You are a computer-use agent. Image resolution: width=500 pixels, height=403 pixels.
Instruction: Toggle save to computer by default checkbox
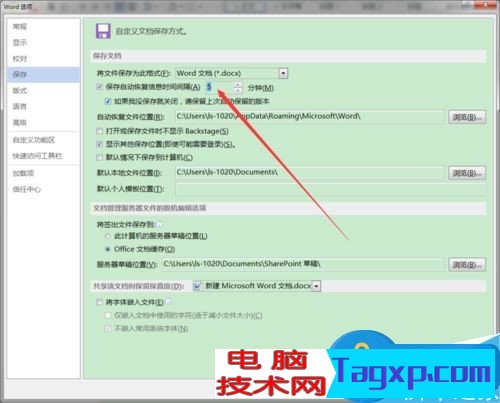99,157
